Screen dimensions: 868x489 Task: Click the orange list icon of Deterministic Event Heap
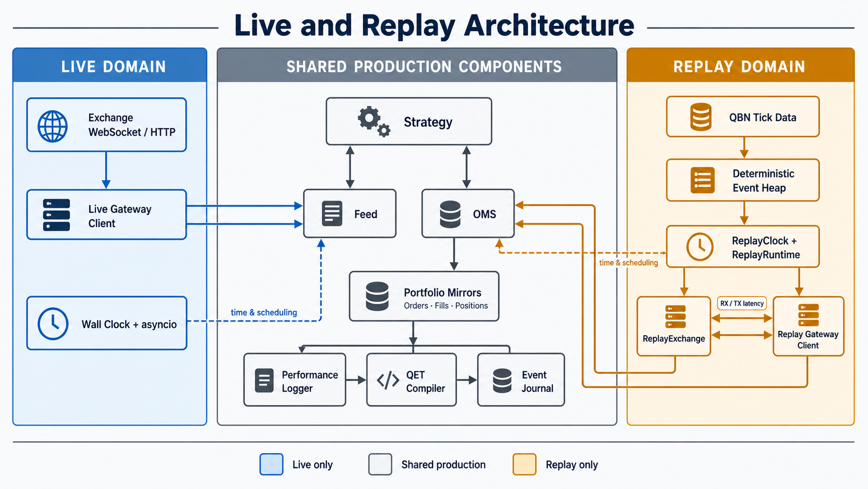[702, 180]
